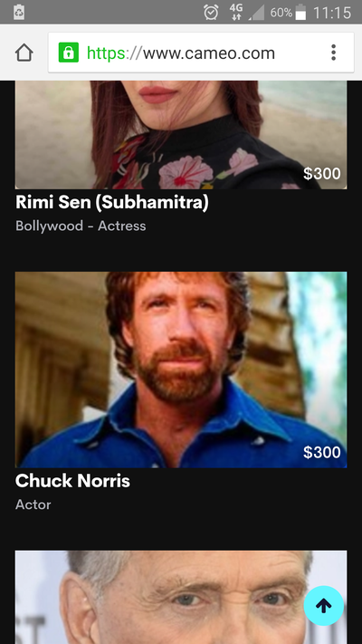The height and width of the screenshot is (644, 362).
Task: Tap the Rimi Sen profile photo
Action: [x=181, y=135]
